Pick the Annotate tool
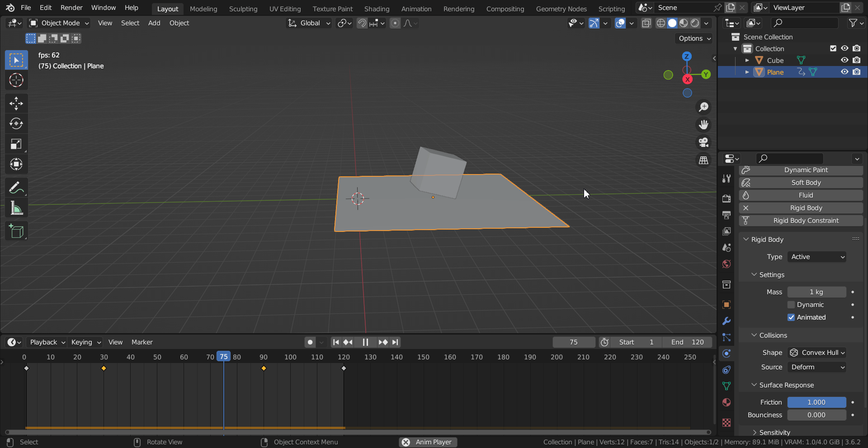 click(16, 187)
